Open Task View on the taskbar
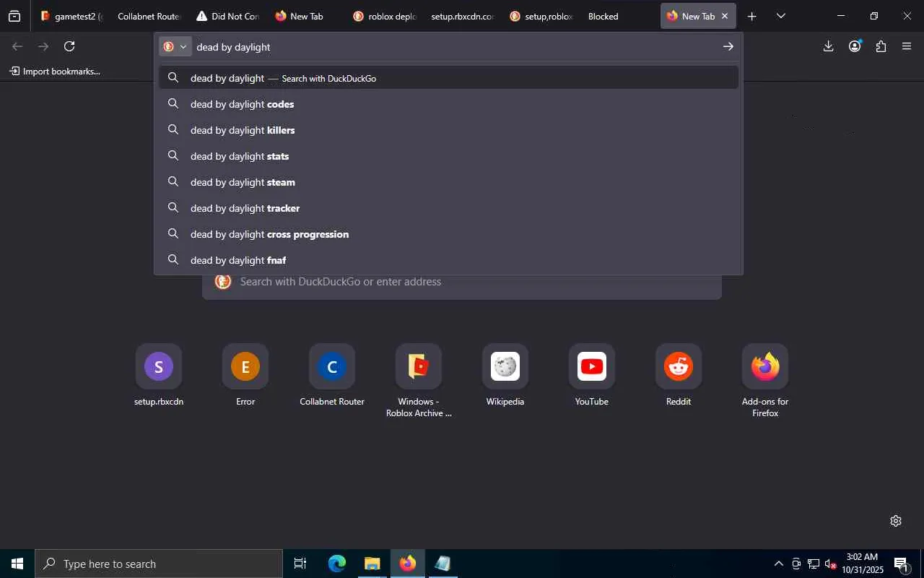Screen dimensions: 924x578 coord(300,564)
